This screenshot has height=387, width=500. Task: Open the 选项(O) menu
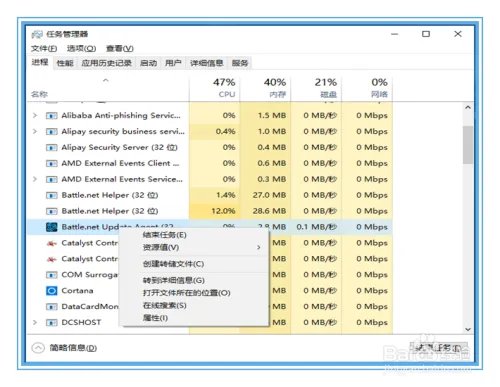tap(81, 49)
